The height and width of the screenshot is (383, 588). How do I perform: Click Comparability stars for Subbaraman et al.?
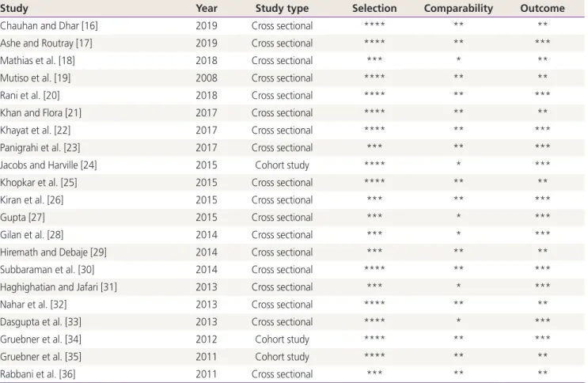(458, 268)
